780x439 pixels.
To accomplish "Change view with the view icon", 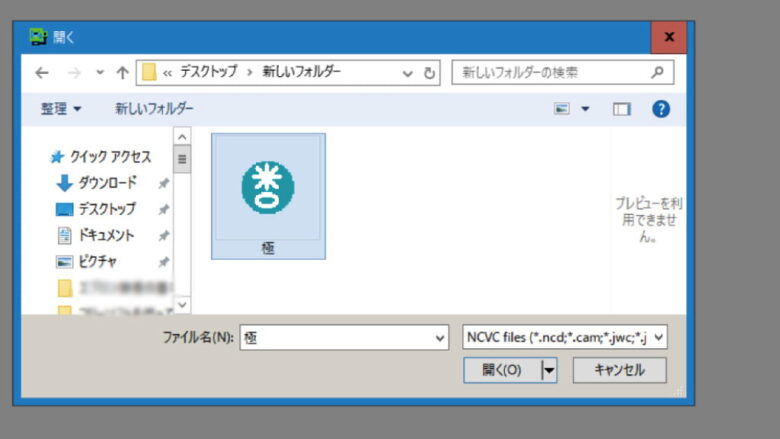I will click(562, 109).
